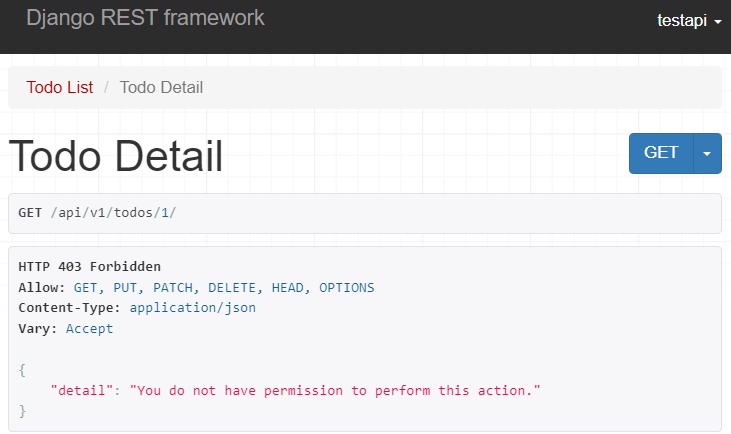Click the GET request URL box

[x=364, y=213]
